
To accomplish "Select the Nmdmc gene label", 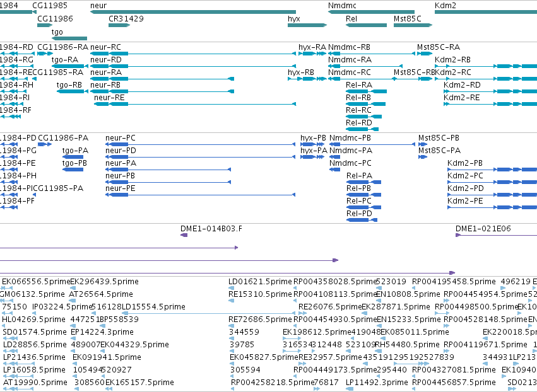I will 342,6.
